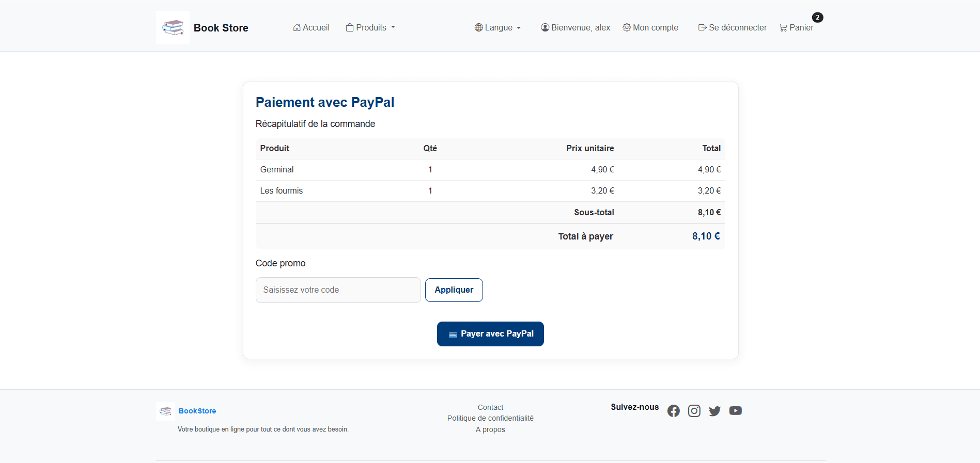Viewport: 980px width, 463px height.
Task: Apply the promo code with Appliquer
Action: point(454,290)
